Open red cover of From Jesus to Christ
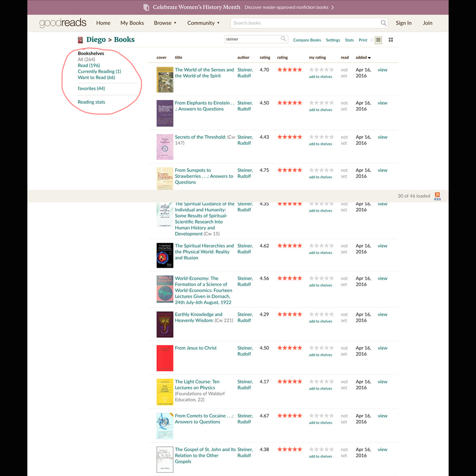This screenshot has width=476, height=476. pyautogui.click(x=165, y=358)
